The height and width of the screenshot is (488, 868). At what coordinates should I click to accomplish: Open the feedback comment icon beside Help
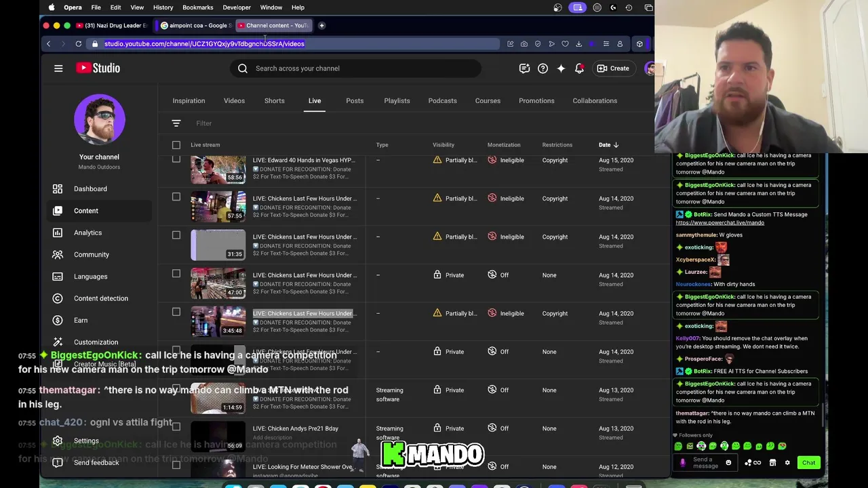(x=524, y=68)
